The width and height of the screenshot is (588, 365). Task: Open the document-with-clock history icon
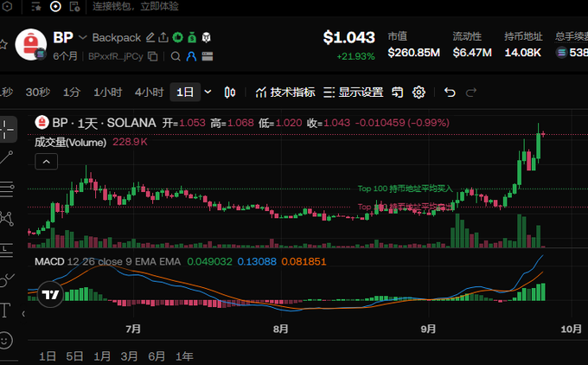pos(74,6)
